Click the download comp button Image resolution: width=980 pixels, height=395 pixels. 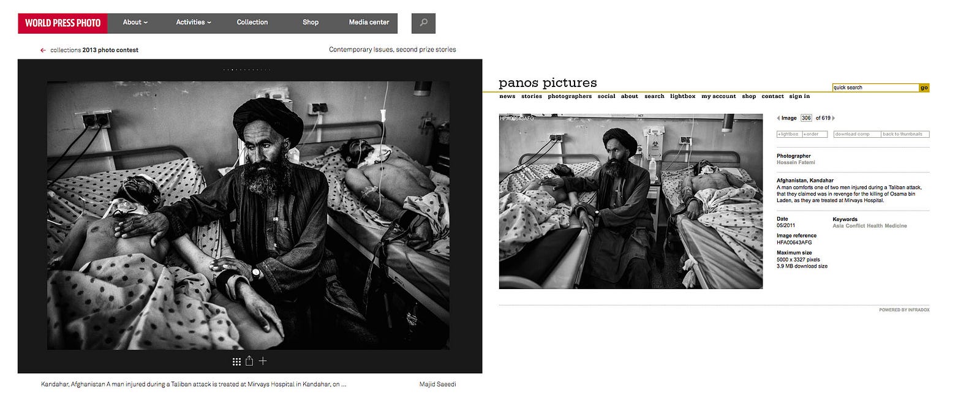(857, 134)
